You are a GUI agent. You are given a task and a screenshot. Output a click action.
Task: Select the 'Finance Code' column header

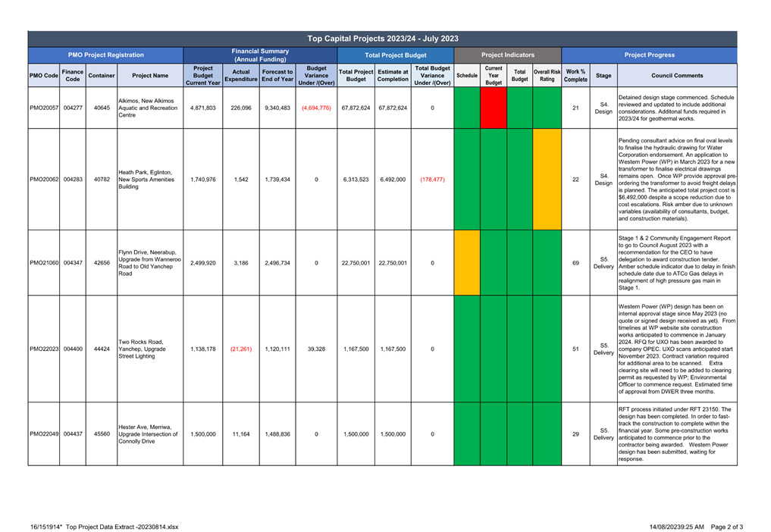coord(73,76)
